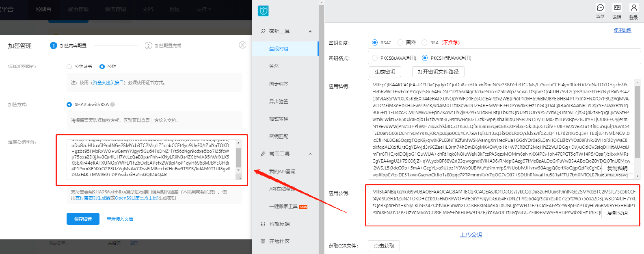Select SHA256withRSA signing method
The width and height of the screenshot is (644, 254).
(x=69, y=104)
